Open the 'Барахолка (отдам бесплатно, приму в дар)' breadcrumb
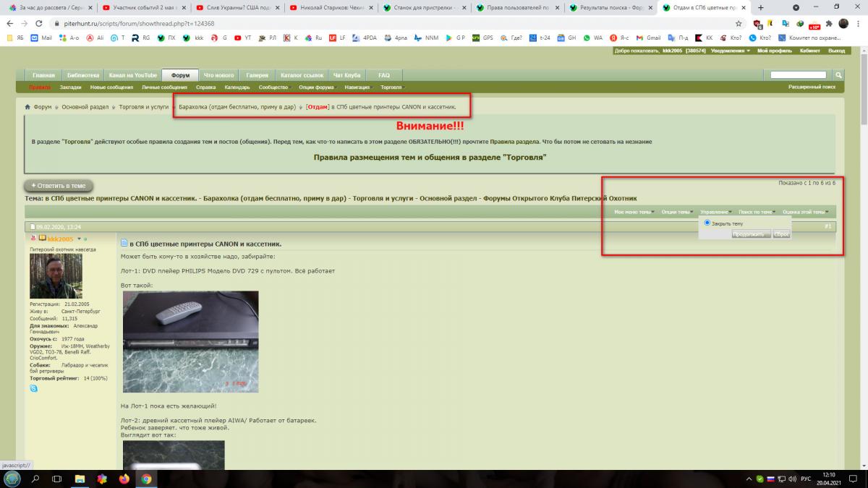 (237, 106)
